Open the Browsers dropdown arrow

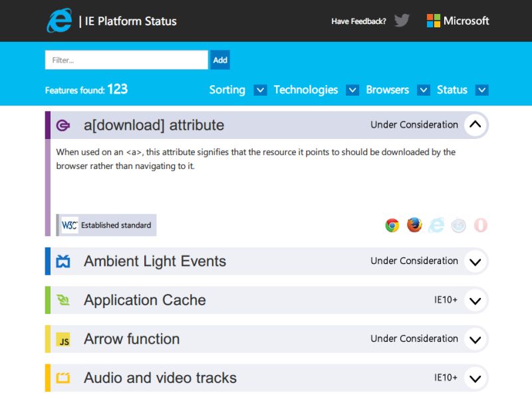[x=424, y=90]
